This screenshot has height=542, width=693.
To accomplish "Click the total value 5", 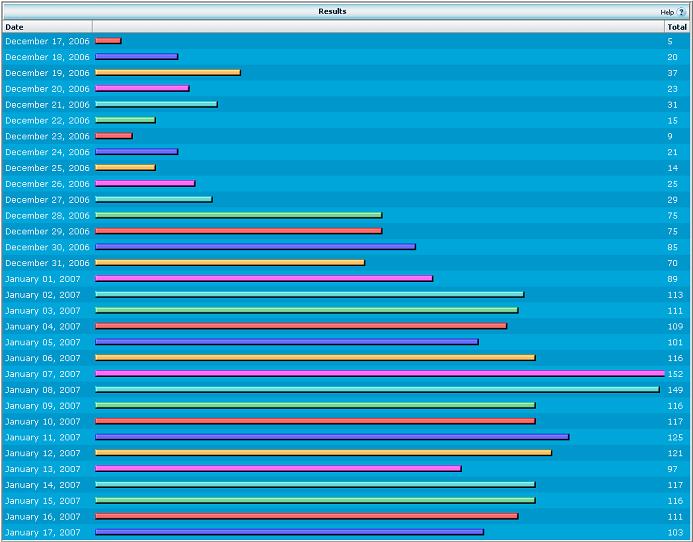I will click(670, 41).
